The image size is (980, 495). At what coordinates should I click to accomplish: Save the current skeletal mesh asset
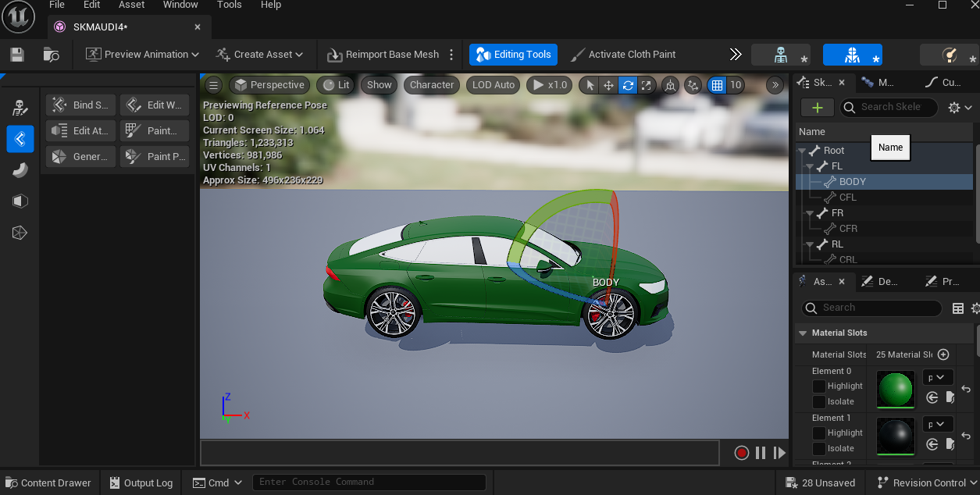17,55
